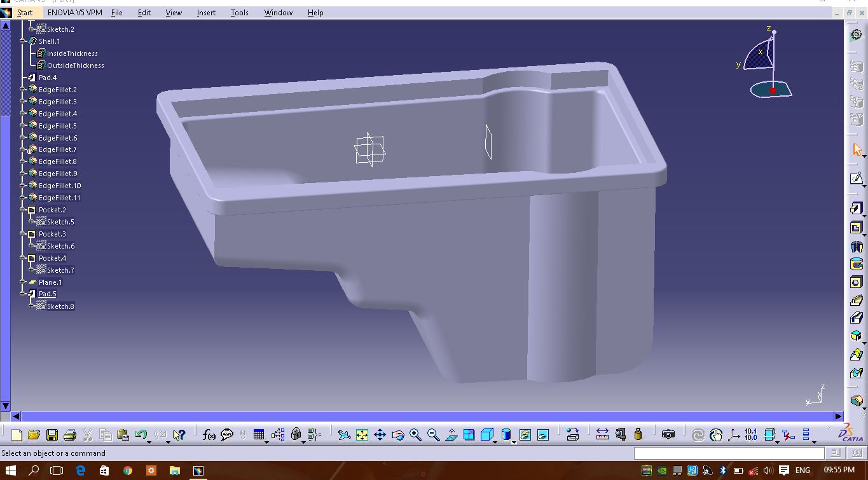Collapse the Shell.1 tree node
Image resolution: width=868 pixels, height=480 pixels.
(x=24, y=41)
